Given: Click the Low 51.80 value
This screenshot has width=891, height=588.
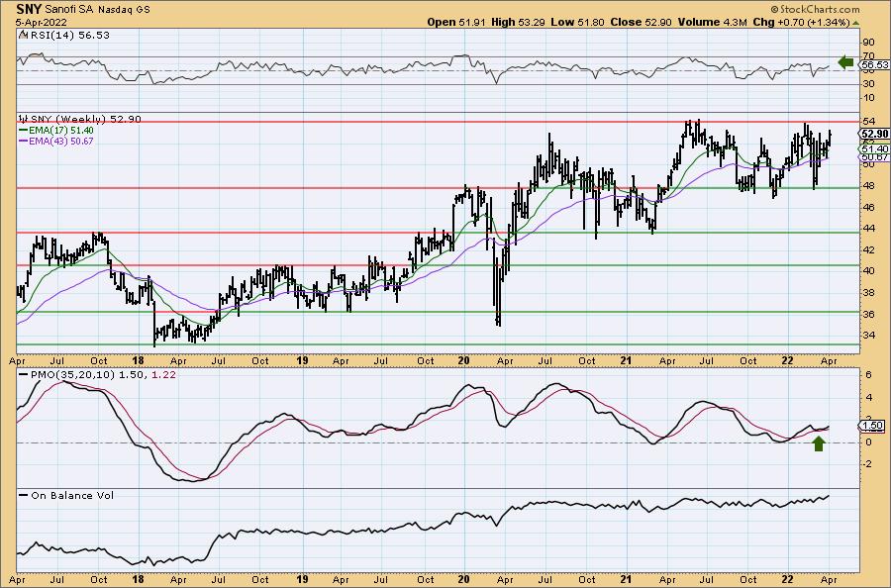Looking at the screenshot, I should (x=575, y=22).
